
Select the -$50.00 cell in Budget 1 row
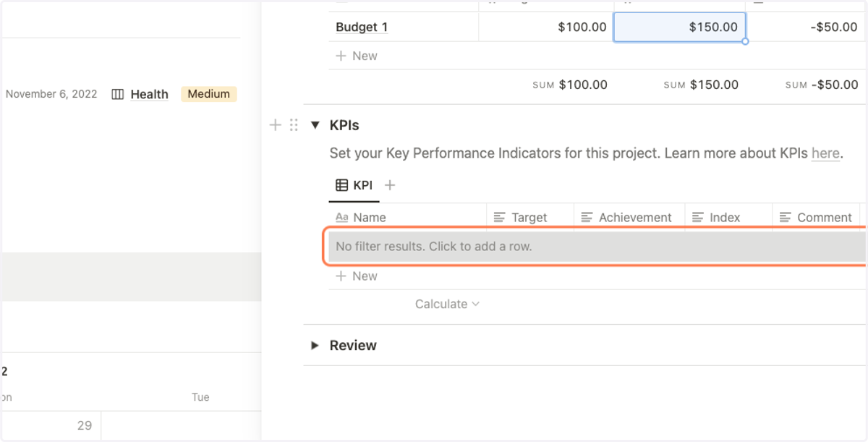coord(807,27)
